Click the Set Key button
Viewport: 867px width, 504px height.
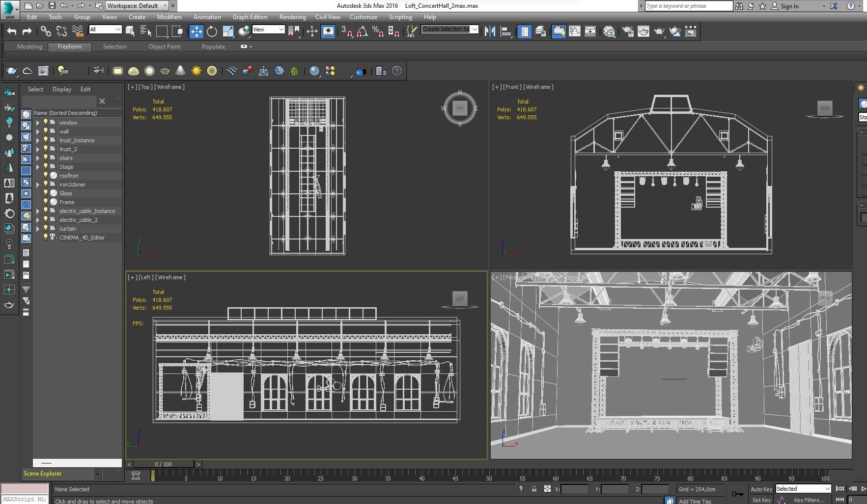(761, 500)
